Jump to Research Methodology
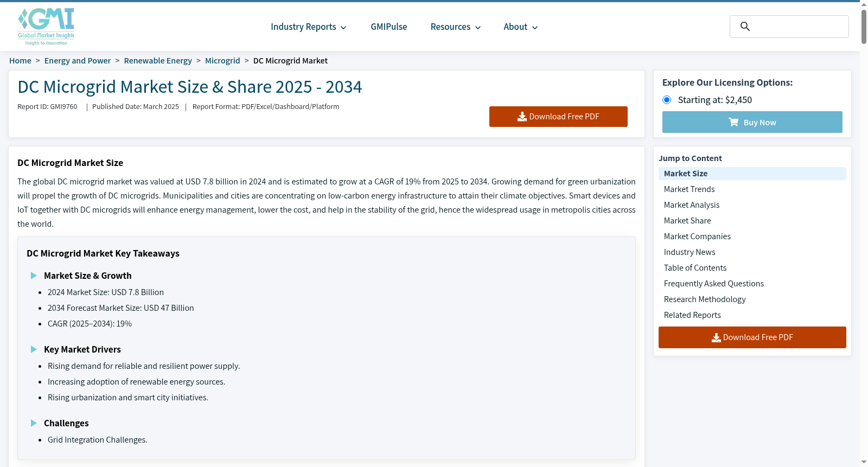The height and width of the screenshot is (467, 868). coord(705,299)
